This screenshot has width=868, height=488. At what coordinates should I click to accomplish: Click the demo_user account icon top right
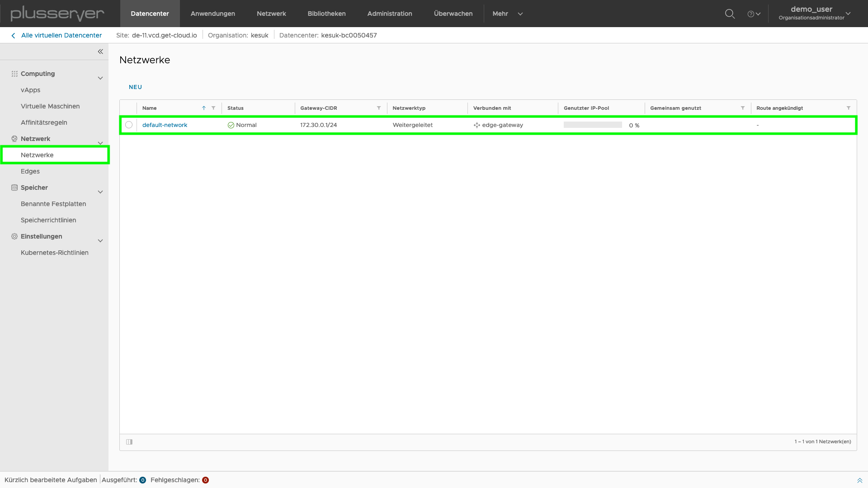pos(812,13)
